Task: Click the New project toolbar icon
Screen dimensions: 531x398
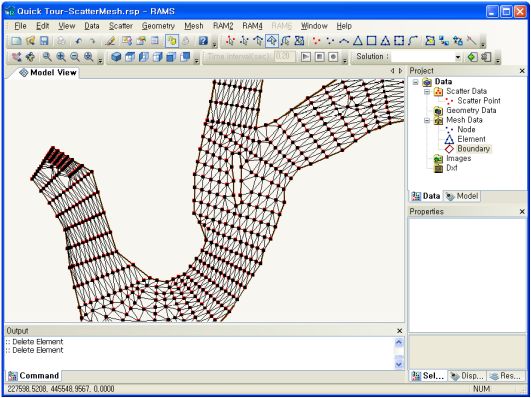Action: 16,41
